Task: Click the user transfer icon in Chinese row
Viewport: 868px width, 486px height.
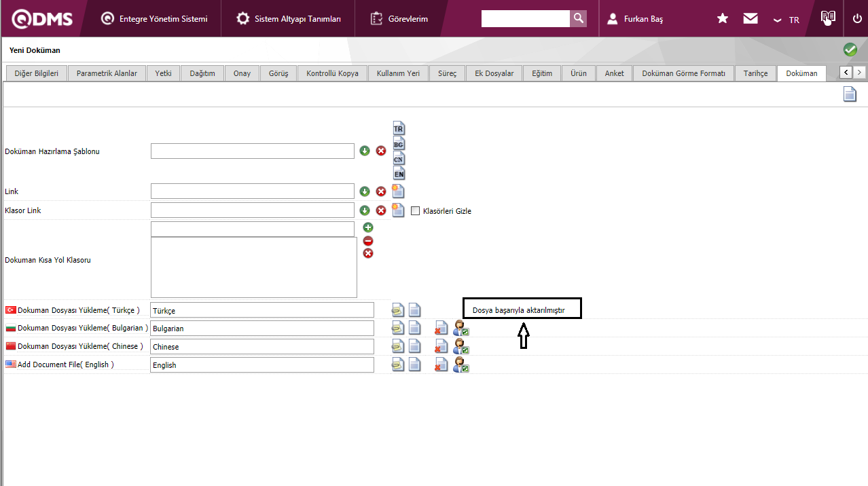Action: [x=461, y=347]
